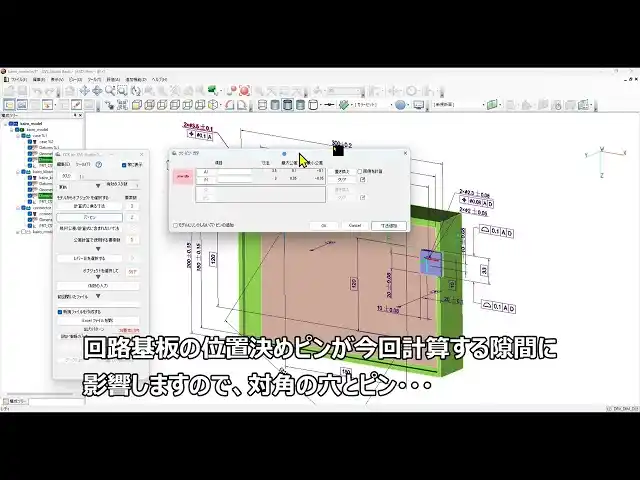Click the open file toolbar icon

point(9,91)
